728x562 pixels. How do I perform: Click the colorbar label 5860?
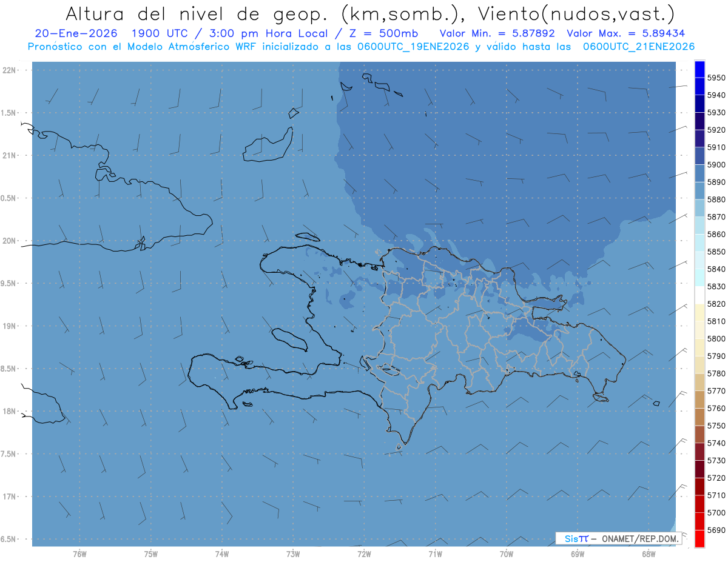716,235
